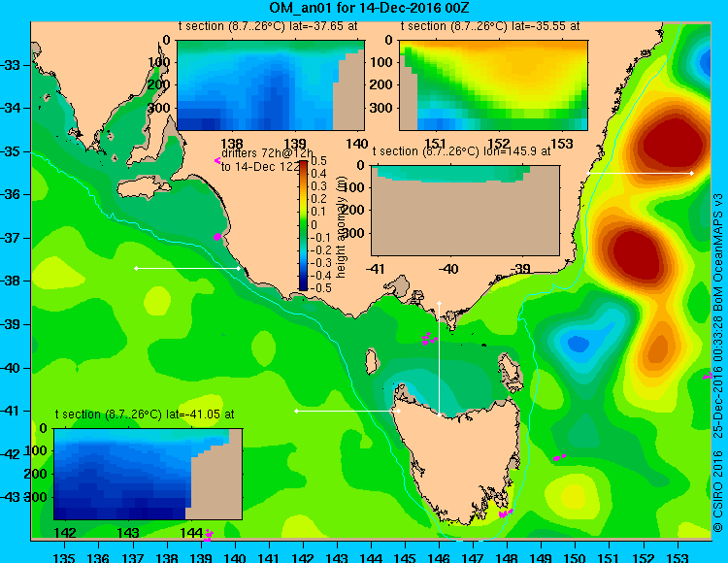Click the 142 label under lat=-41.05 inset
The width and height of the screenshot is (728, 563).
(65, 533)
